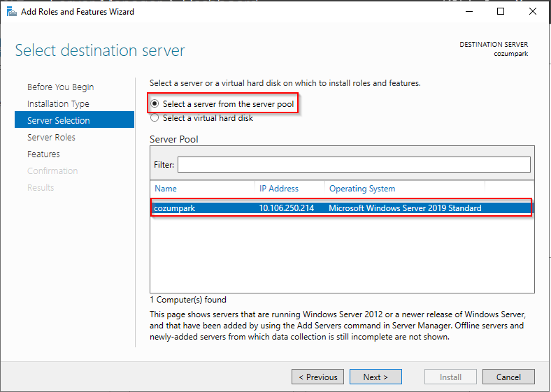Image resolution: width=551 pixels, height=392 pixels.
Task: Cancel the Add Roles wizard
Action: (x=508, y=377)
